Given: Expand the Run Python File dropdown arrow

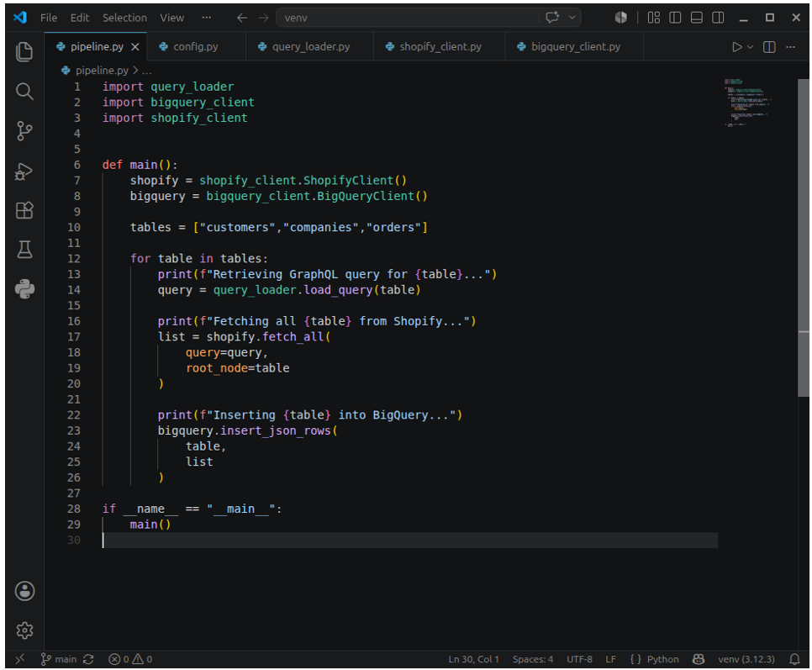Looking at the screenshot, I should click(x=750, y=47).
